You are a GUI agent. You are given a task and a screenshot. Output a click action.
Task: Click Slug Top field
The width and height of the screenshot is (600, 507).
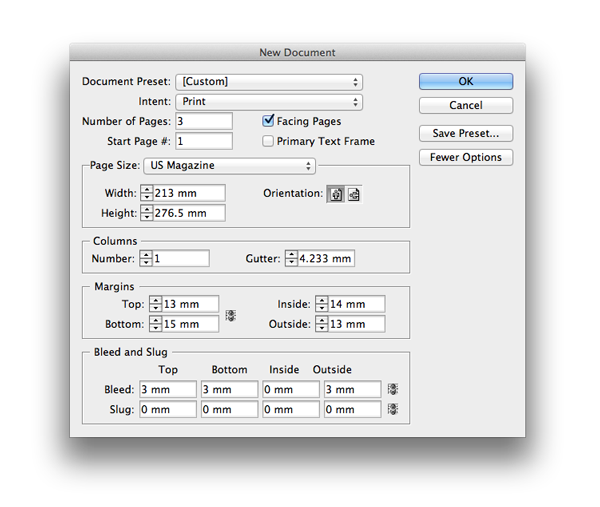[x=168, y=409]
